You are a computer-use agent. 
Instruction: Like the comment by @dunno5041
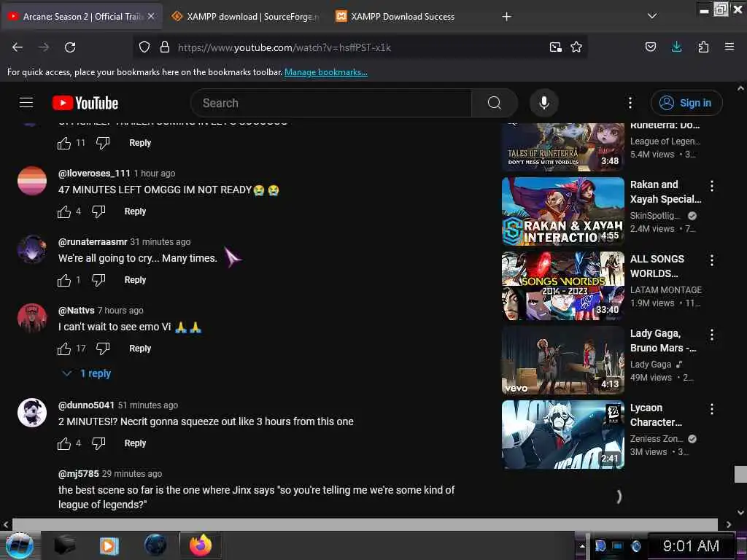click(x=64, y=443)
